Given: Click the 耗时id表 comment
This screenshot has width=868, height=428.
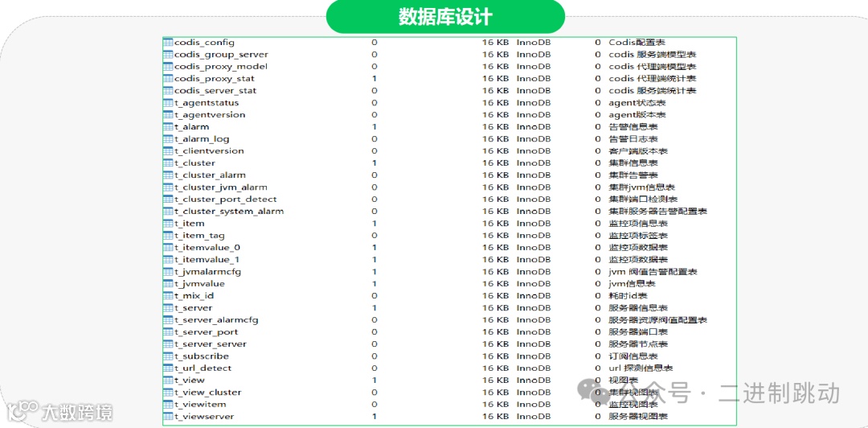Looking at the screenshot, I should point(628,296).
